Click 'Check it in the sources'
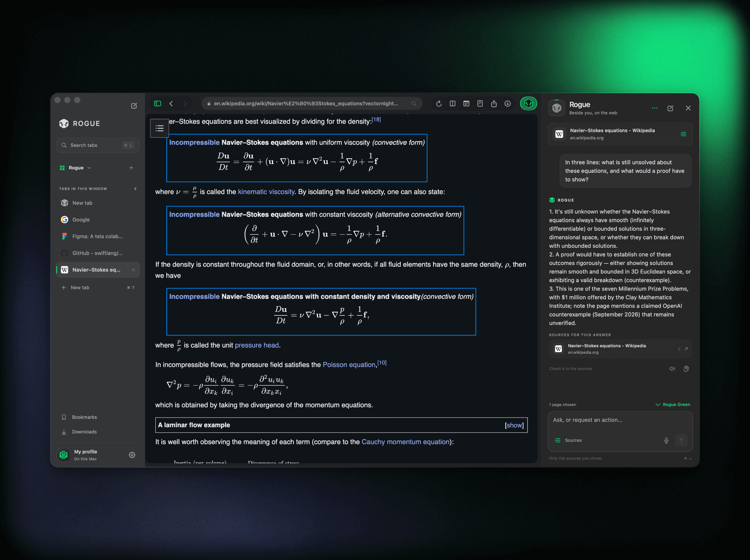The width and height of the screenshot is (750, 560). tap(571, 369)
